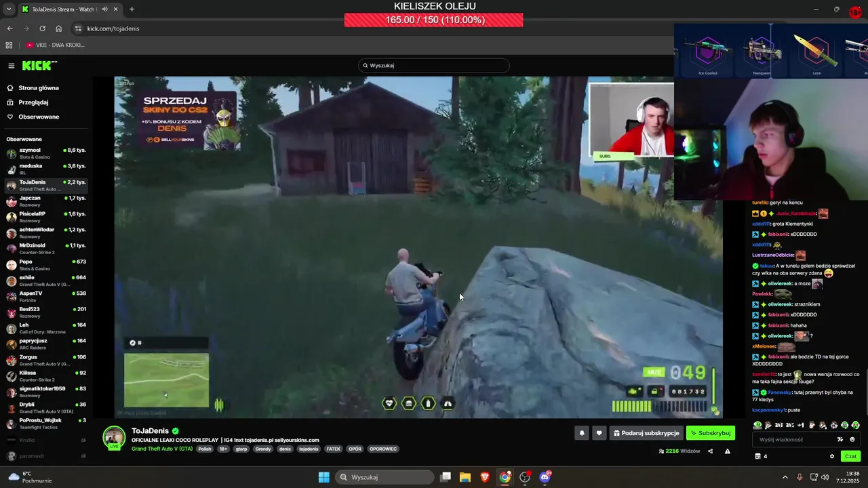Select ToJaDenis in followed list
The width and height of the screenshot is (868, 488).
46,185
